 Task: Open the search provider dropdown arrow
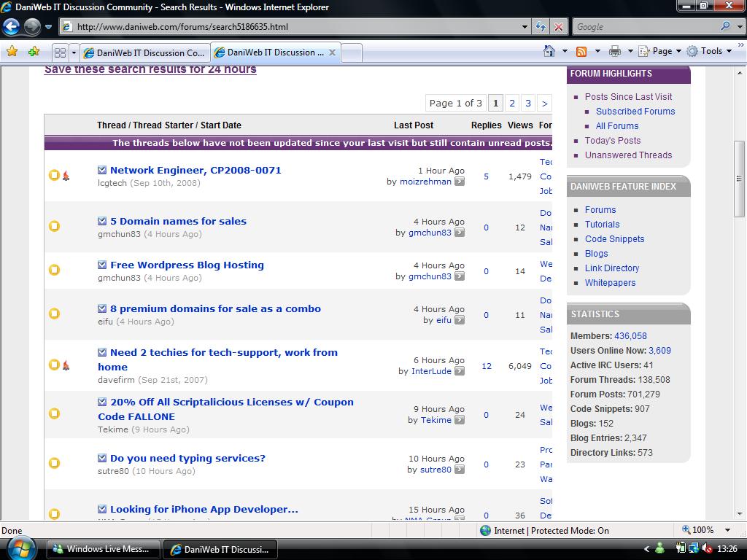740,27
